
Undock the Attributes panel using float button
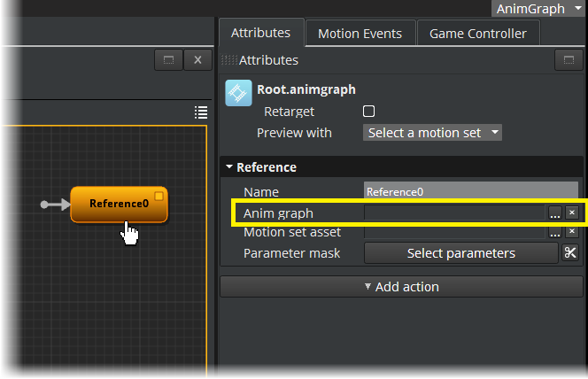(x=567, y=60)
